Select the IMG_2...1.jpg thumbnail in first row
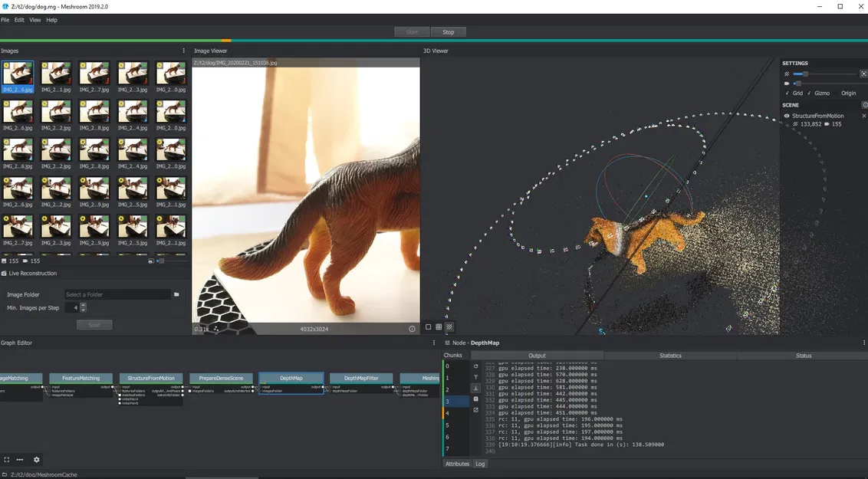Image resolution: width=868 pixels, height=479 pixels. (56, 77)
